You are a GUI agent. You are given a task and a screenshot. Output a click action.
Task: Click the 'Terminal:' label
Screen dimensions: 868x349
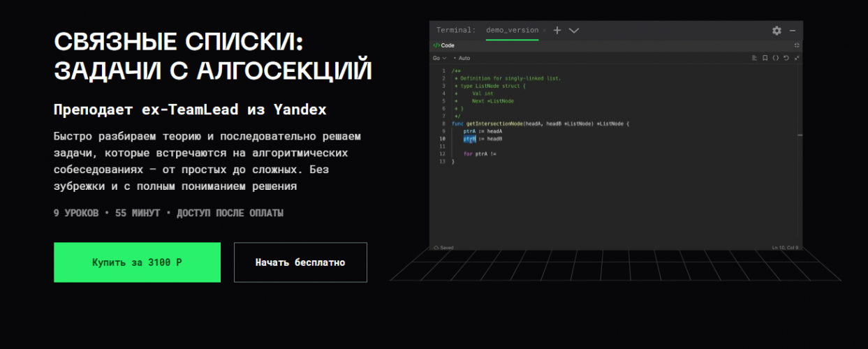click(456, 31)
